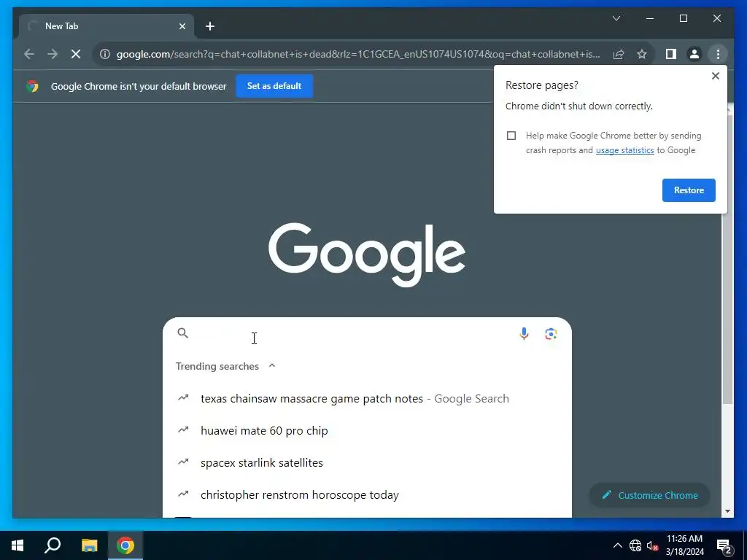The height and width of the screenshot is (560, 747).
Task: Open the taskbar clock and date
Action: click(x=684, y=545)
